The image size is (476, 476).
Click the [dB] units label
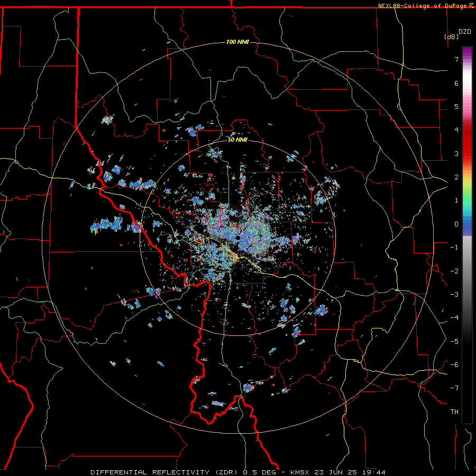click(452, 36)
